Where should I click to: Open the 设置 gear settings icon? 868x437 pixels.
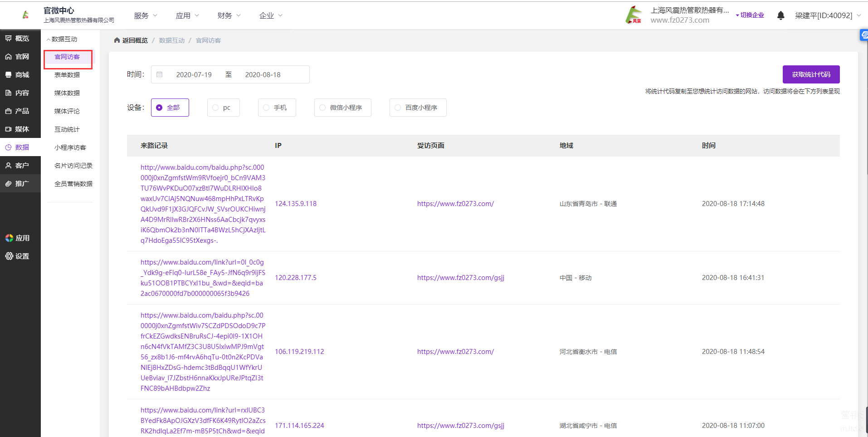(x=9, y=256)
